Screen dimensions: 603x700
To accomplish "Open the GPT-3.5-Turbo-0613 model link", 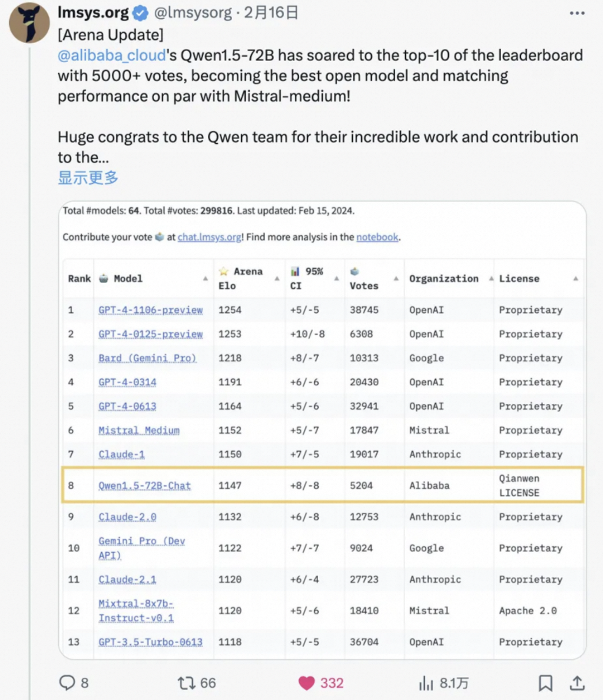I will point(150,642).
